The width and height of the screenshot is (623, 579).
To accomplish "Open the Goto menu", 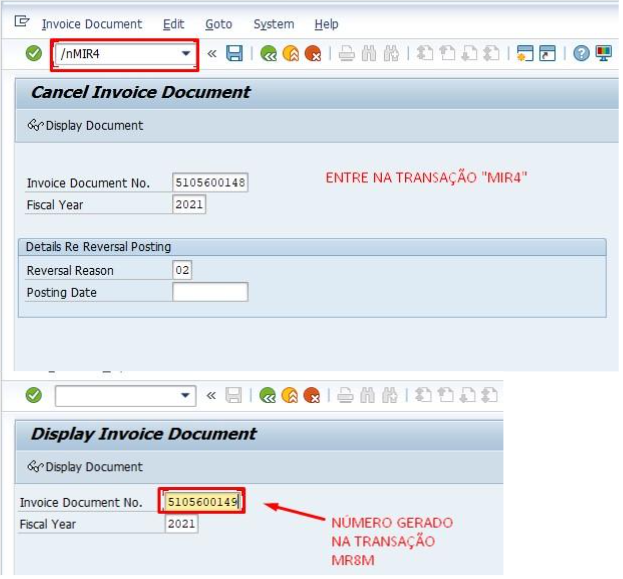I will (x=219, y=24).
